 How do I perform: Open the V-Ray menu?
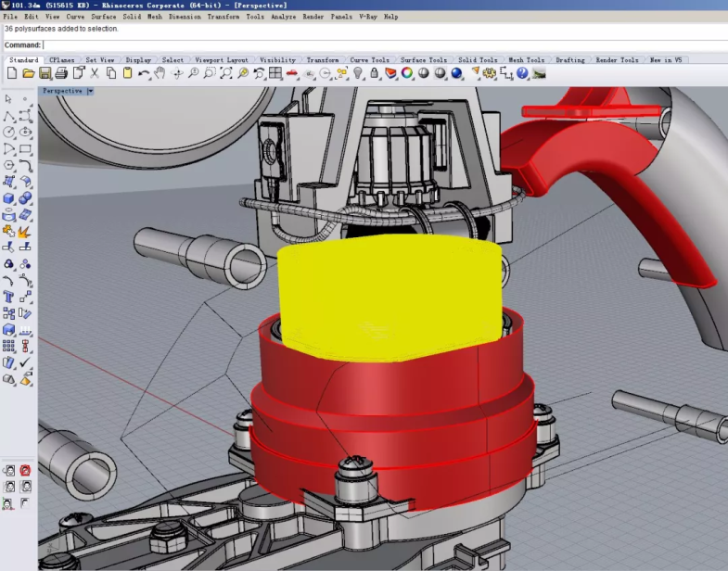[x=368, y=17]
